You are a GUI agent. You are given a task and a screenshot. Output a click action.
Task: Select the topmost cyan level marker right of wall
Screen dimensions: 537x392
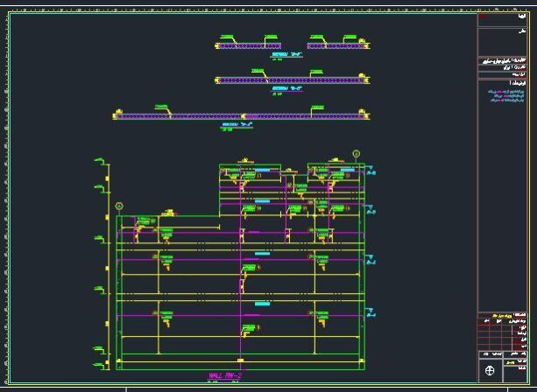(371, 173)
